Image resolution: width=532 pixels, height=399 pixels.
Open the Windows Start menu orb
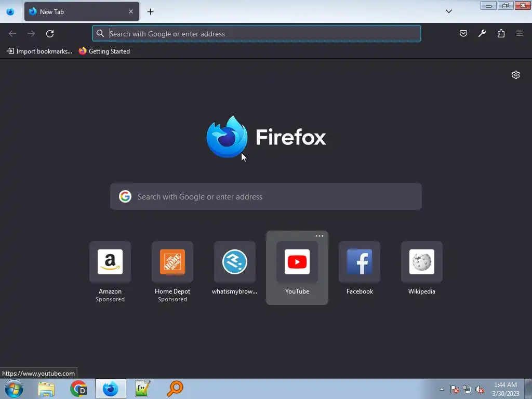[14, 389]
